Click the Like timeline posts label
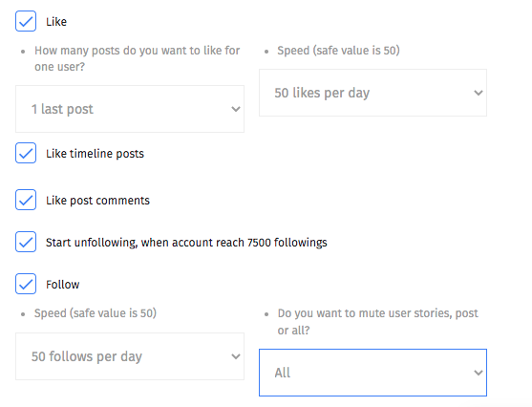 pos(95,154)
